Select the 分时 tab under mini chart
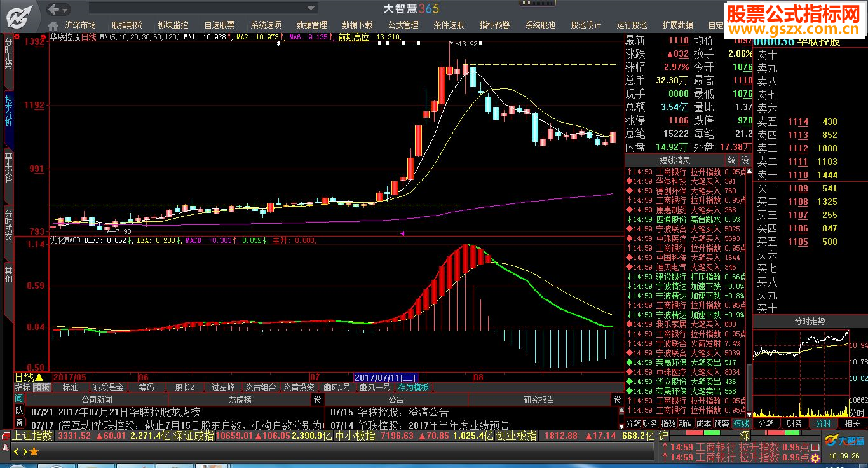Screen dimensions: 868x468 tap(823, 423)
